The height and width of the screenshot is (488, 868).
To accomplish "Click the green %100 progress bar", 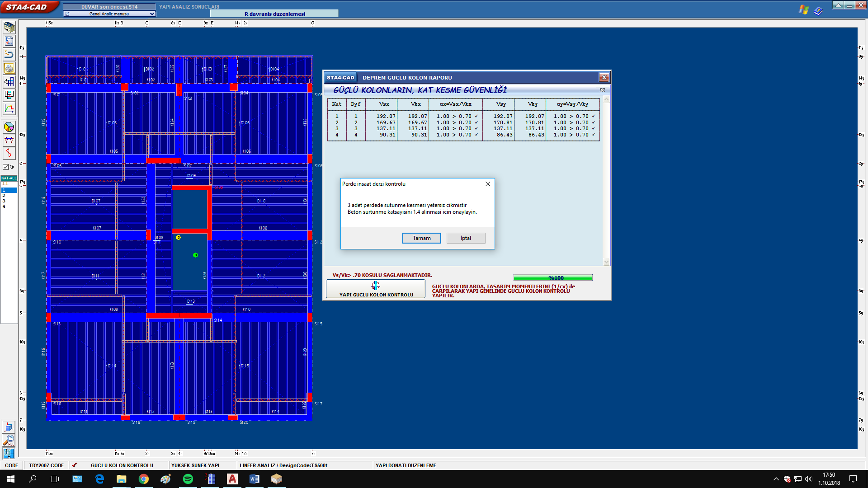I will pos(552,278).
